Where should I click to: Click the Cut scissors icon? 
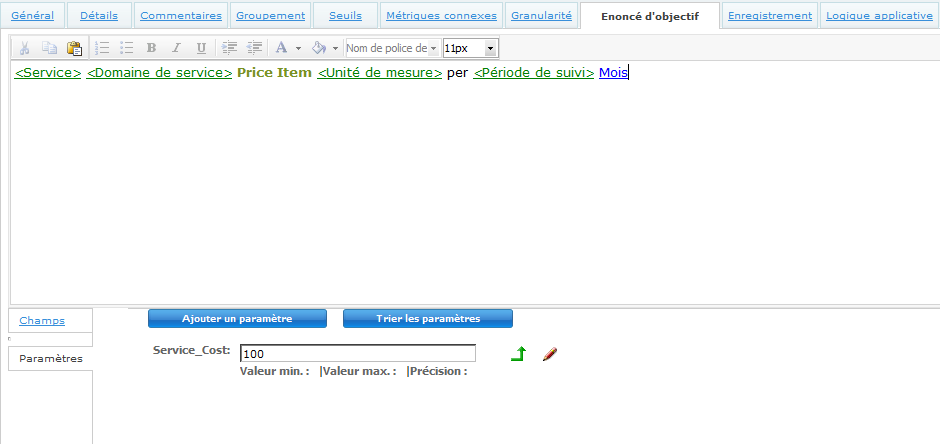[x=25, y=48]
